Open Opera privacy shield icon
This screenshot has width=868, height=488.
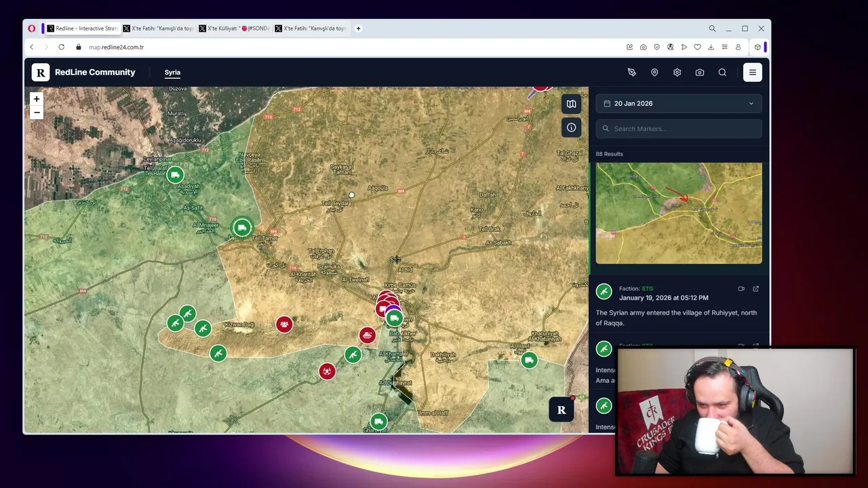pyautogui.click(x=656, y=47)
